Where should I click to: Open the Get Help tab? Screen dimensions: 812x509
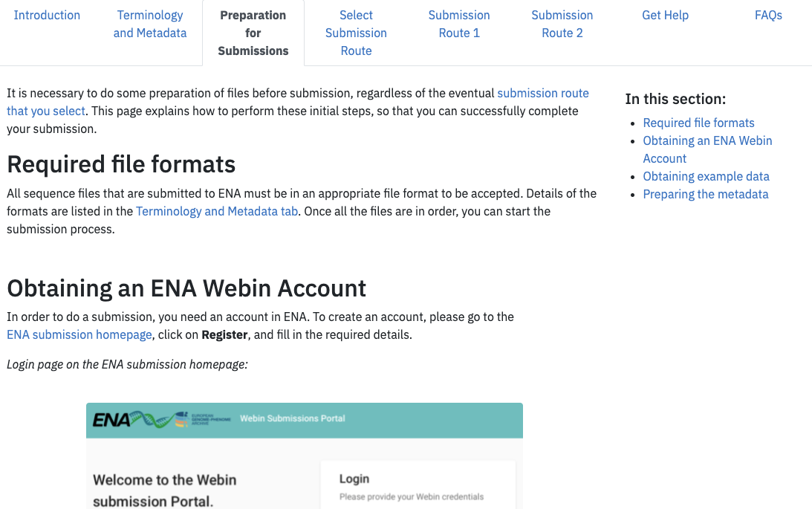[x=665, y=15]
